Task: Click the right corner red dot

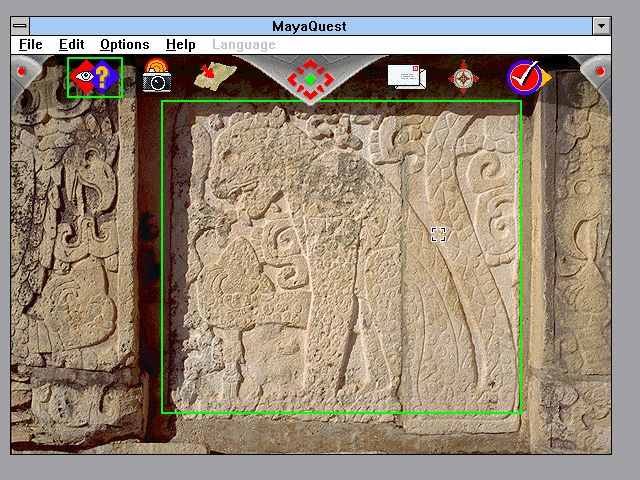Action: click(x=600, y=72)
